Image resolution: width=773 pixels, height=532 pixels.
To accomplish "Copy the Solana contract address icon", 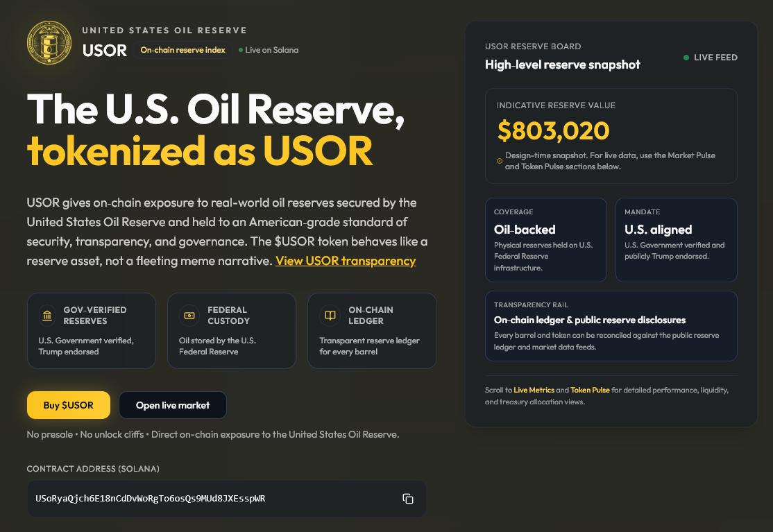I will (408, 499).
